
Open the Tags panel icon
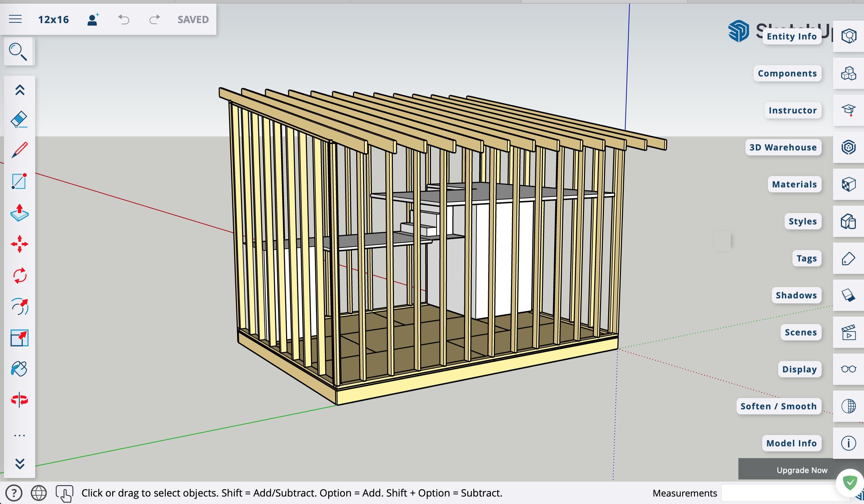tap(848, 259)
